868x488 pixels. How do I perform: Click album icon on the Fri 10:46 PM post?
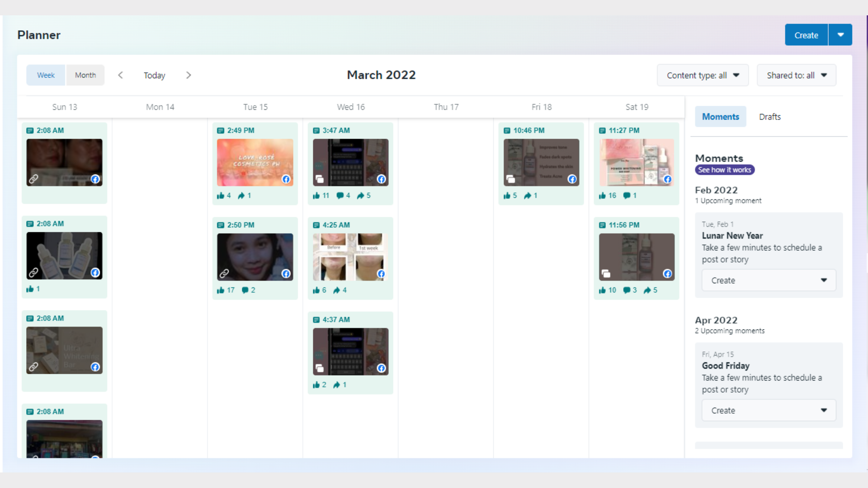click(x=511, y=179)
